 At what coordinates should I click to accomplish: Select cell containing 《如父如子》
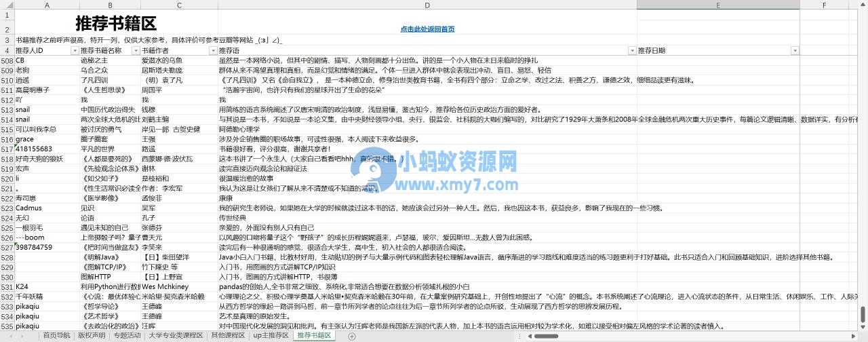(x=110, y=178)
